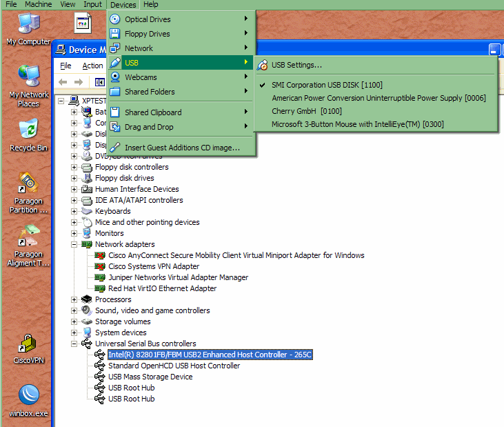Viewport: 504px width, 427px height.
Task: Click the USB Settings gear icon
Action: pos(262,65)
